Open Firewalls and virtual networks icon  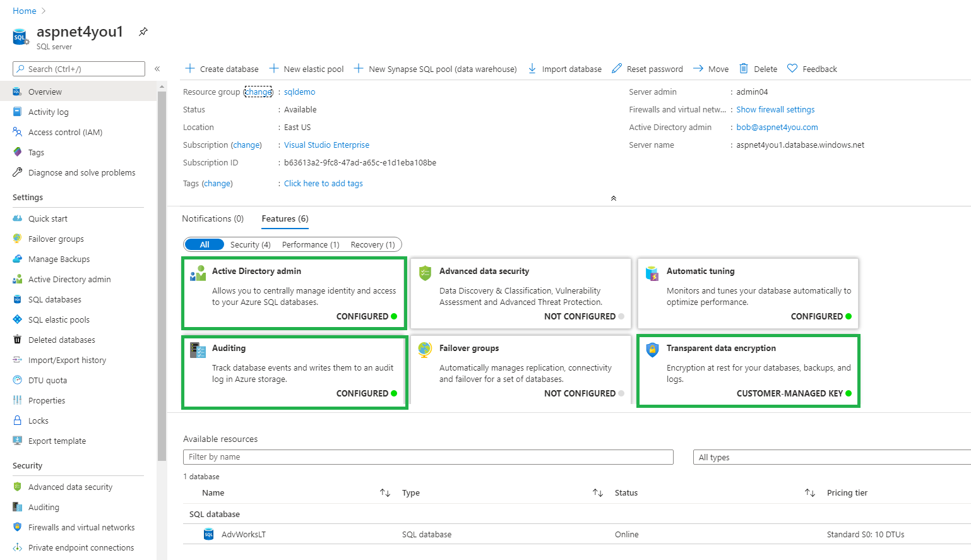pos(17,527)
